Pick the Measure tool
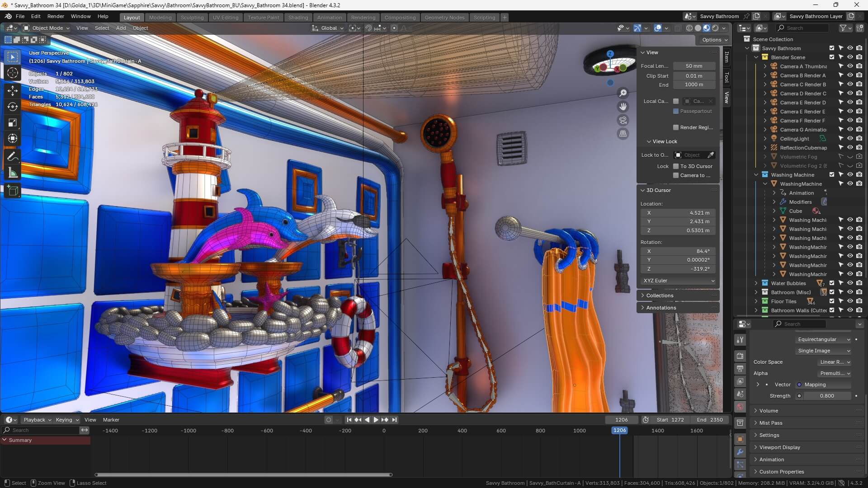Image resolution: width=868 pixels, height=488 pixels. pos(12,172)
